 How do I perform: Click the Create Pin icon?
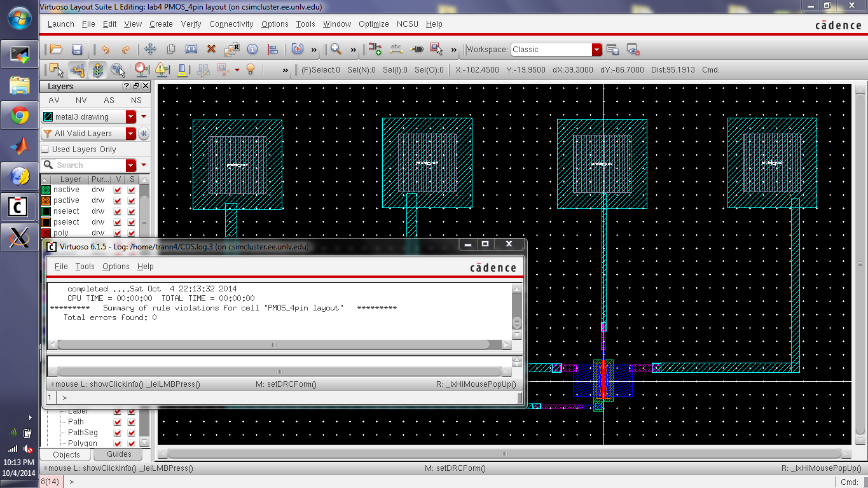point(417,49)
